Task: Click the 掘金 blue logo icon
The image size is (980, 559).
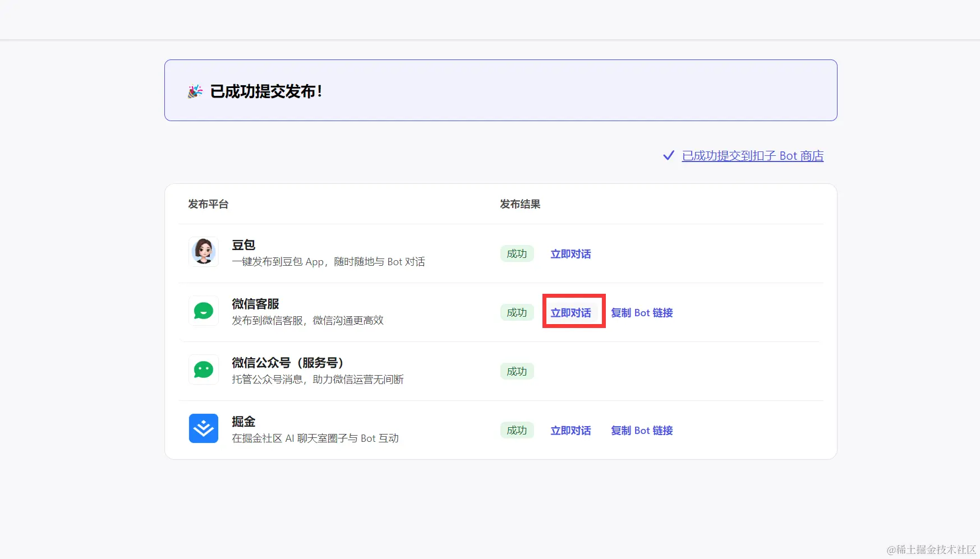Action: (x=204, y=428)
